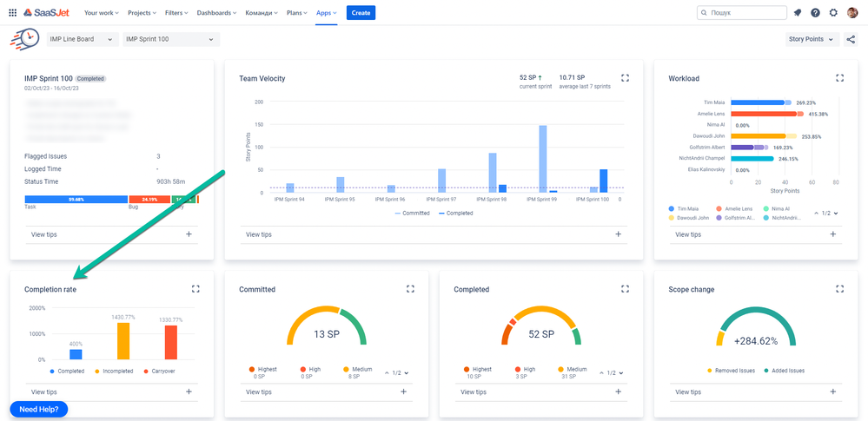Click the Create button
Image resolution: width=868 pixels, height=421 pixels.
tap(361, 13)
